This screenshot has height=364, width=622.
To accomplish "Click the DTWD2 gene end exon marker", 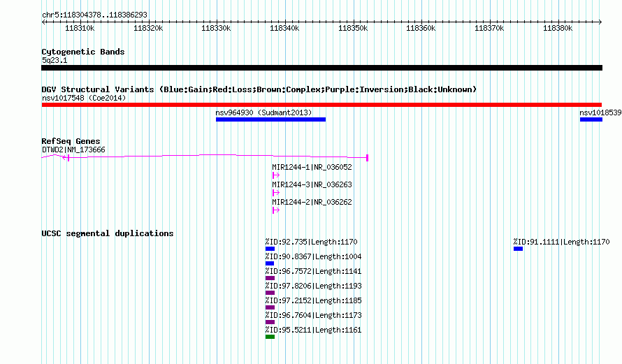I will (368, 158).
